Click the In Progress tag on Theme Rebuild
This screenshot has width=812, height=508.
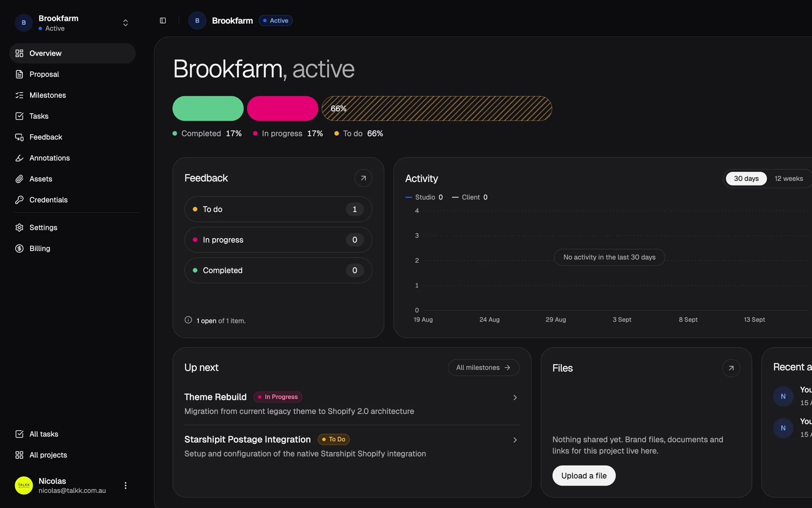[278, 397]
